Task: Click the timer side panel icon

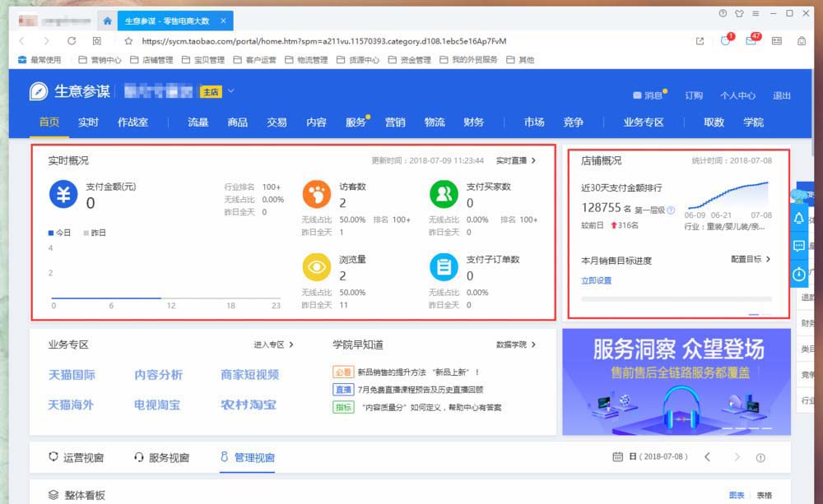Action: pos(799,274)
